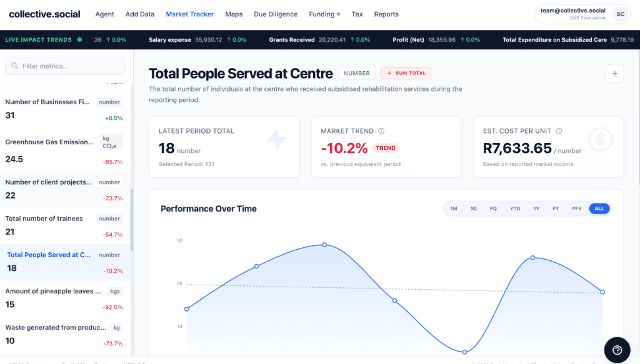The image size is (640, 364).
Task: Click Grants Received in the live ticker
Action: click(x=319, y=39)
